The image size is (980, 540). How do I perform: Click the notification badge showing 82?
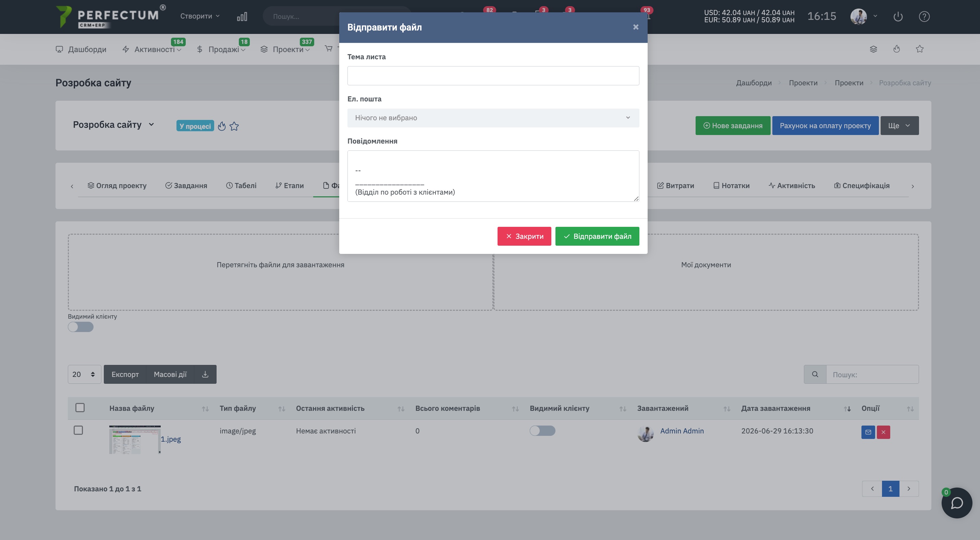click(489, 10)
